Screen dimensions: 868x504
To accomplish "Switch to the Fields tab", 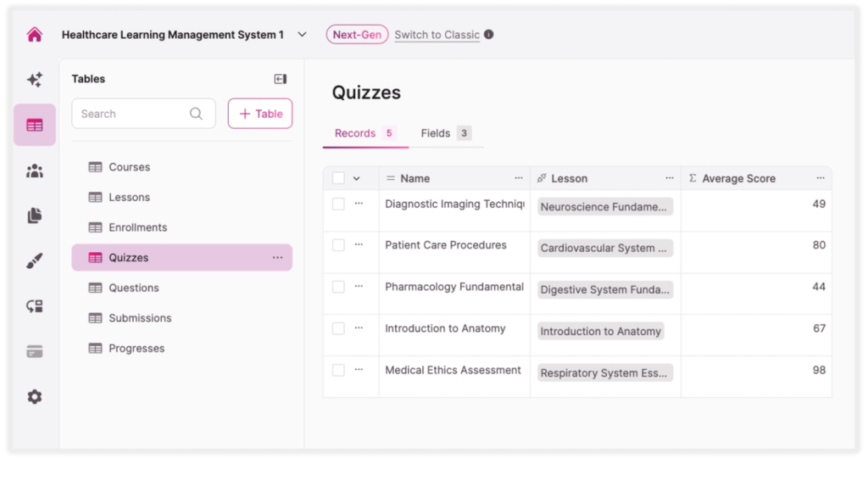I will (x=437, y=133).
